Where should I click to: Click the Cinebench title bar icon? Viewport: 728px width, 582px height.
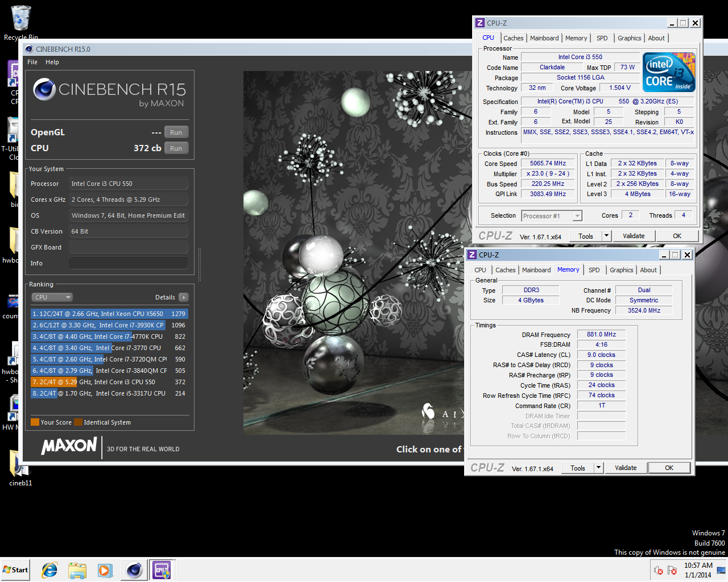point(30,49)
